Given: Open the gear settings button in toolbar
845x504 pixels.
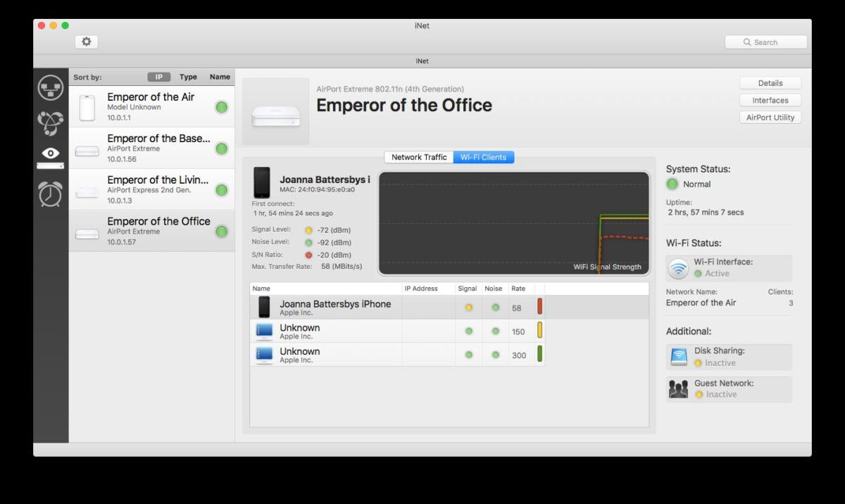Looking at the screenshot, I should 87,42.
